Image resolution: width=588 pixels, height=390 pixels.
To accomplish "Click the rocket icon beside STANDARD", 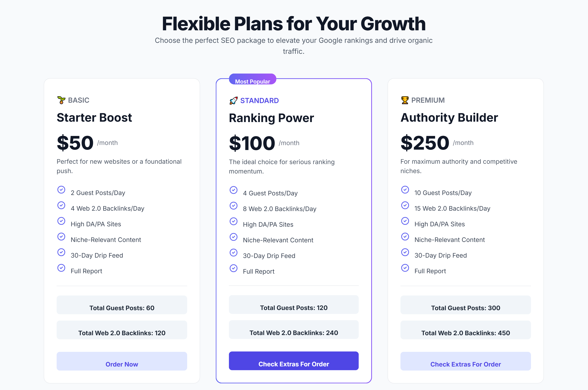I will [x=233, y=101].
